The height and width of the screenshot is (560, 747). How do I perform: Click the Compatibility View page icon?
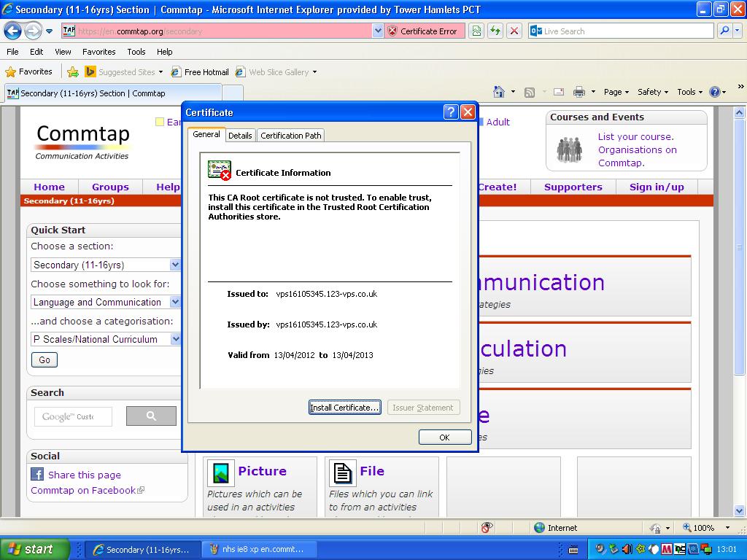click(x=476, y=31)
